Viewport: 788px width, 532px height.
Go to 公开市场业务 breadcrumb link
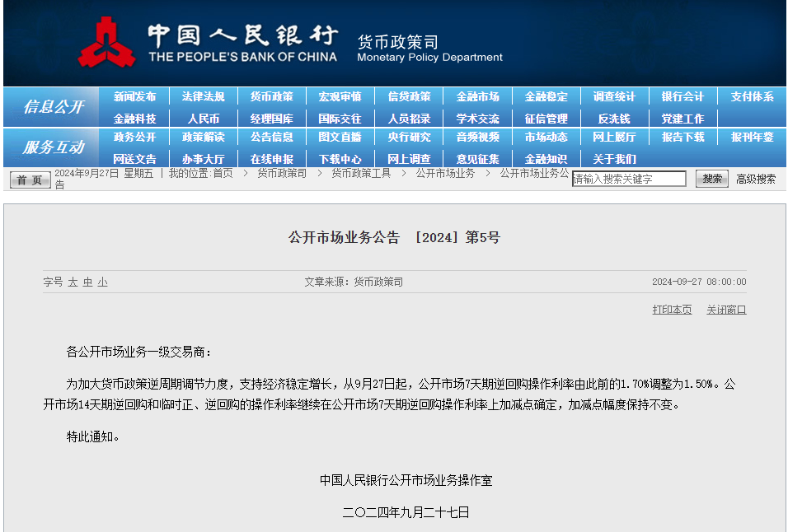(445, 173)
